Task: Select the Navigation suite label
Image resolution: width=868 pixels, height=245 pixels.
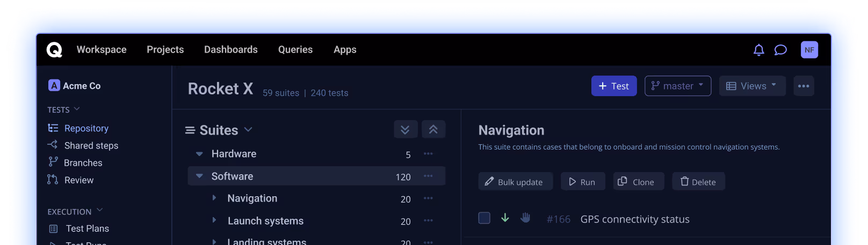Action: coord(252,198)
